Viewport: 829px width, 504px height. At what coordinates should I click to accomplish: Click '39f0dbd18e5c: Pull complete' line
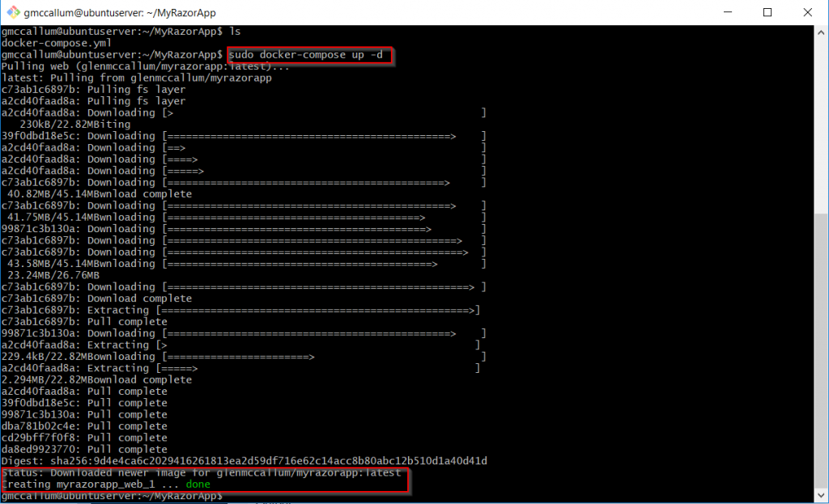coord(84,404)
